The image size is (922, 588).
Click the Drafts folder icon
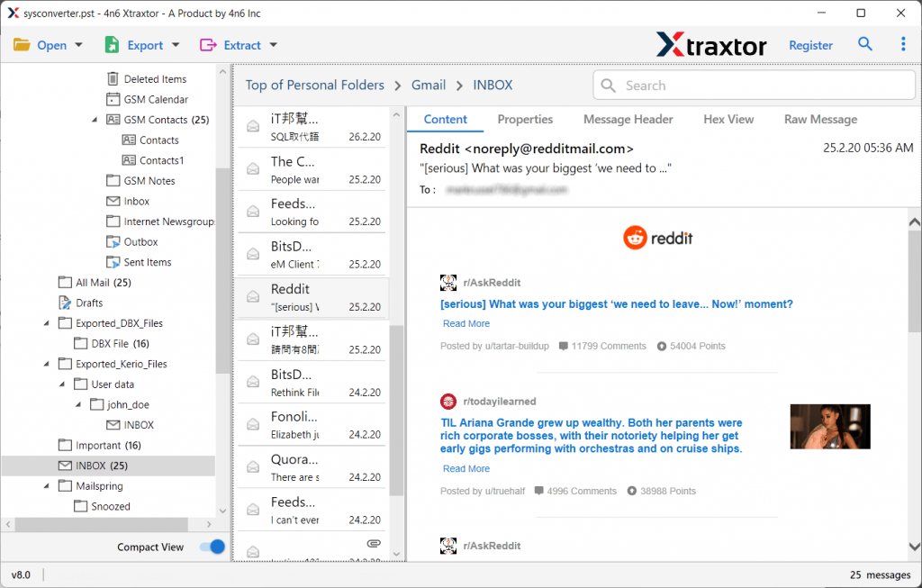click(x=65, y=303)
